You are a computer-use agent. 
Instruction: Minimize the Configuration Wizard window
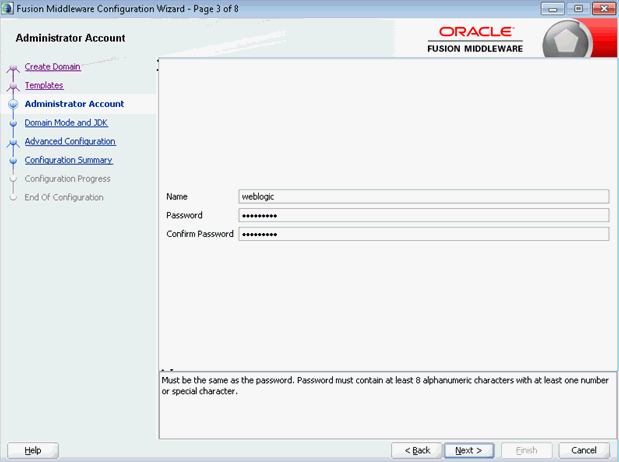(552, 9)
